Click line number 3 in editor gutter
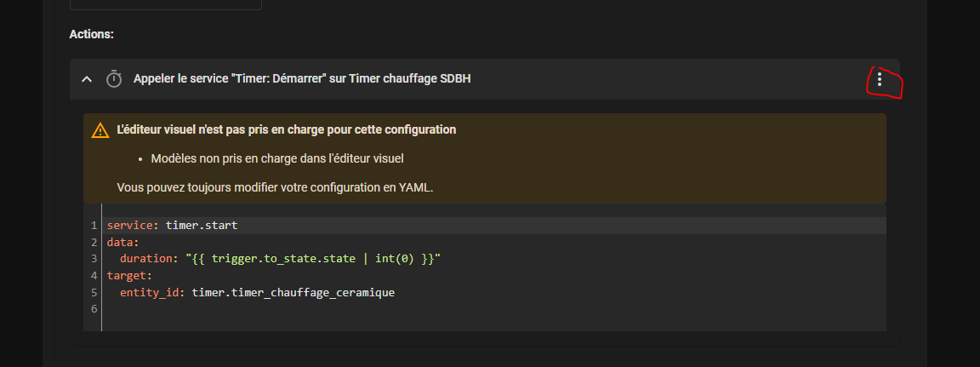This screenshot has width=980, height=367. click(94, 259)
